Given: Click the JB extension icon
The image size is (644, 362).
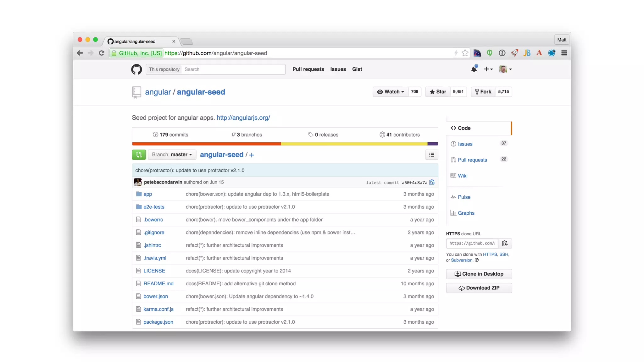Looking at the screenshot, I should click(x=527, y=53).
